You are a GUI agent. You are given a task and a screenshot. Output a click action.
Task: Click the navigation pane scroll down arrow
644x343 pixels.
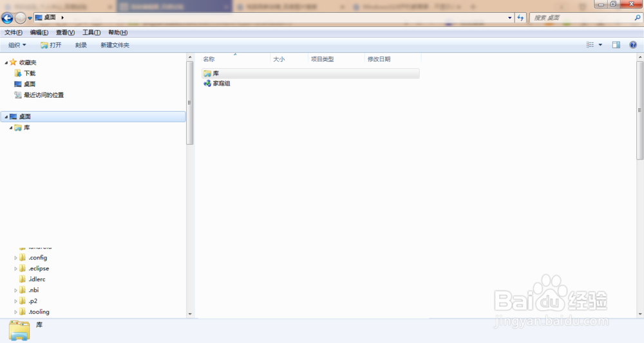click(190, 314)
